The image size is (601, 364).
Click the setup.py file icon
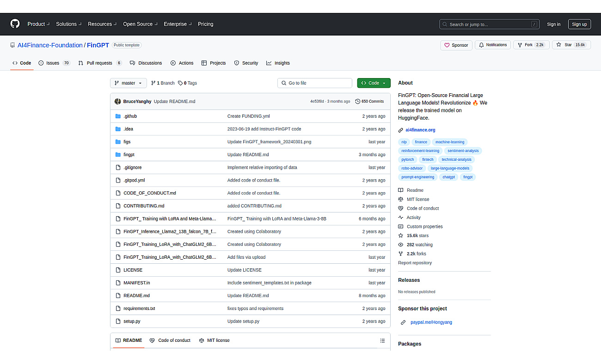tap(118, 322)
